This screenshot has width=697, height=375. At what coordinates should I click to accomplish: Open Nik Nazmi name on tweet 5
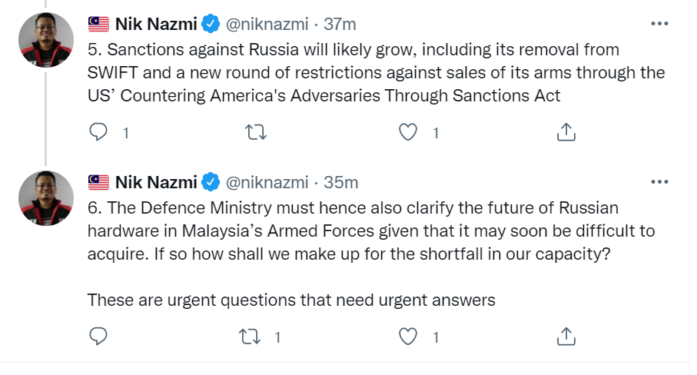click(x=156, y=24)
